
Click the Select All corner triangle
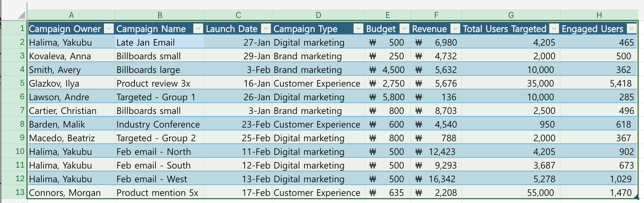click(21, 15)
